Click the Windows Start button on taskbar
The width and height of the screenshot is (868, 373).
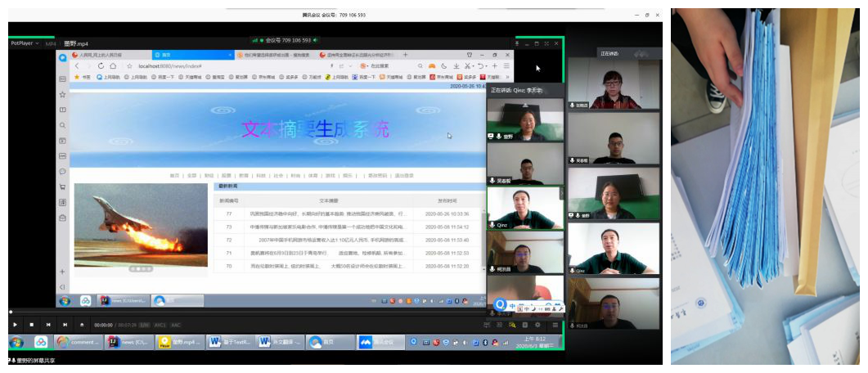click(x=16, y=342)
